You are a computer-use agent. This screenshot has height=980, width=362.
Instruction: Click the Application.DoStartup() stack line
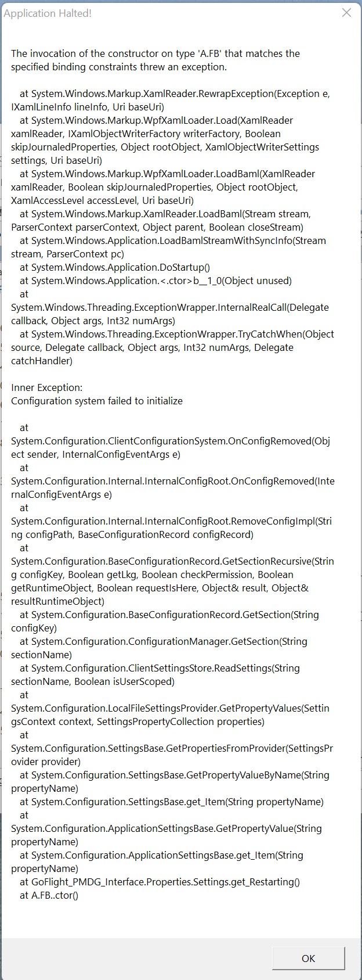click(x=115, y=267)
